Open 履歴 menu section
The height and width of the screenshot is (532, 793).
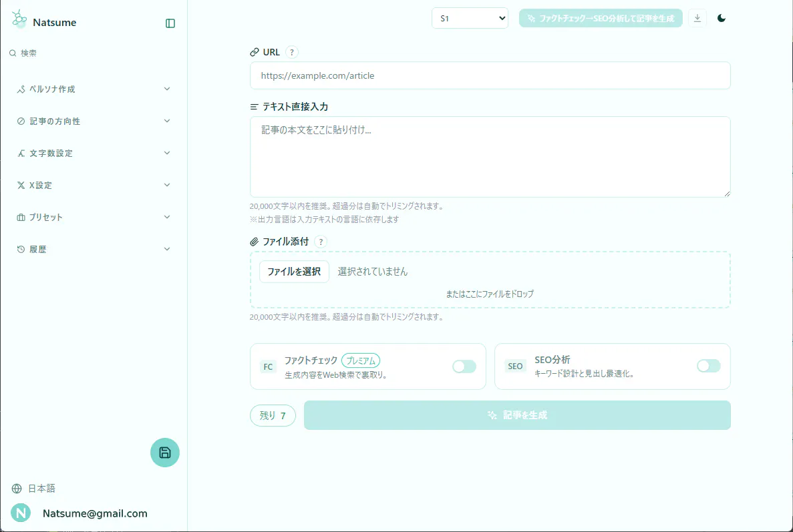(94, 249)
